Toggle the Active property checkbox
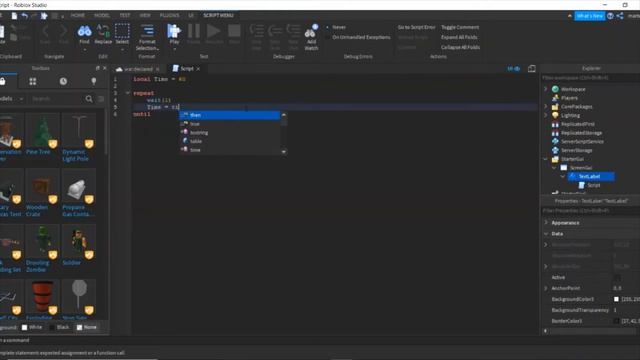This screenshot has width=640, height=360. click(617, 278)
